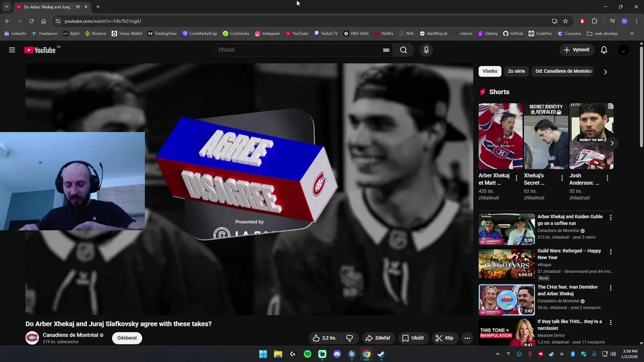Go to the browser home page
This screenshot has height=362, width=644.
pyautogui.click(x=43, y=21)
